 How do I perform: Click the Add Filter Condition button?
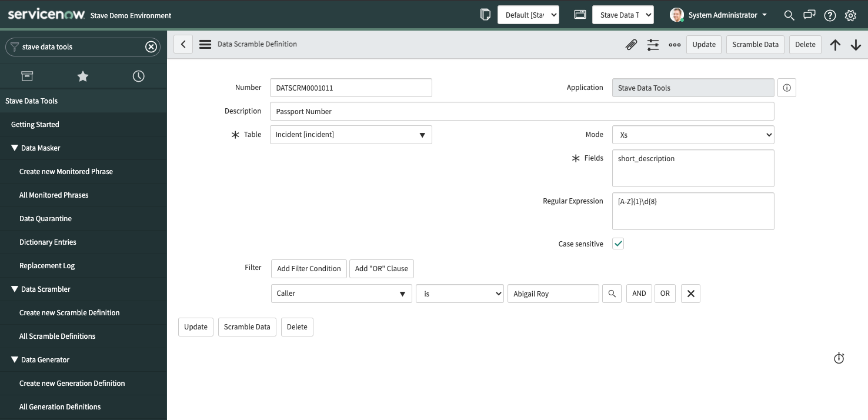tap(309, 269)
